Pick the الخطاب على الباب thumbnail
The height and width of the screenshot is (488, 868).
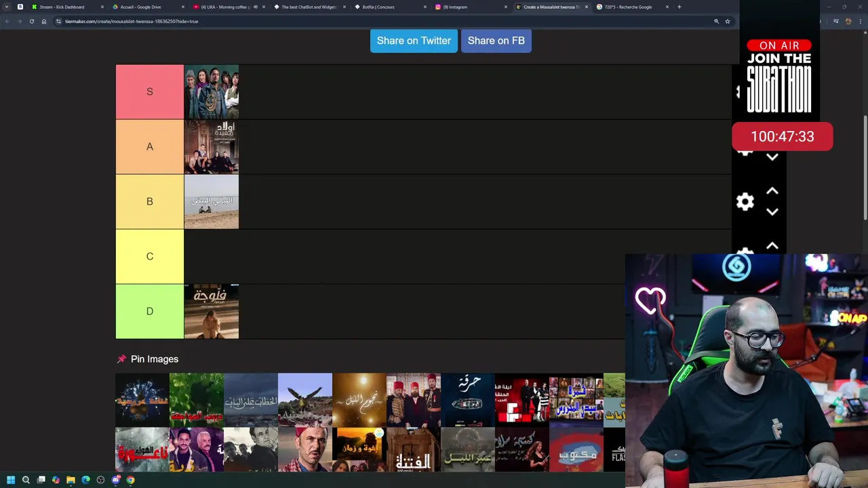point(250,400)
